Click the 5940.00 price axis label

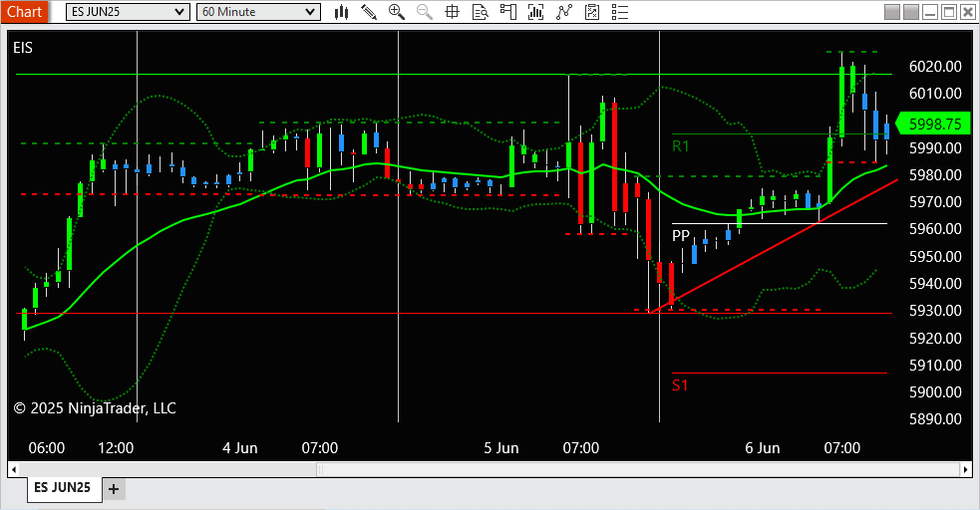click(x=935, y=283)
